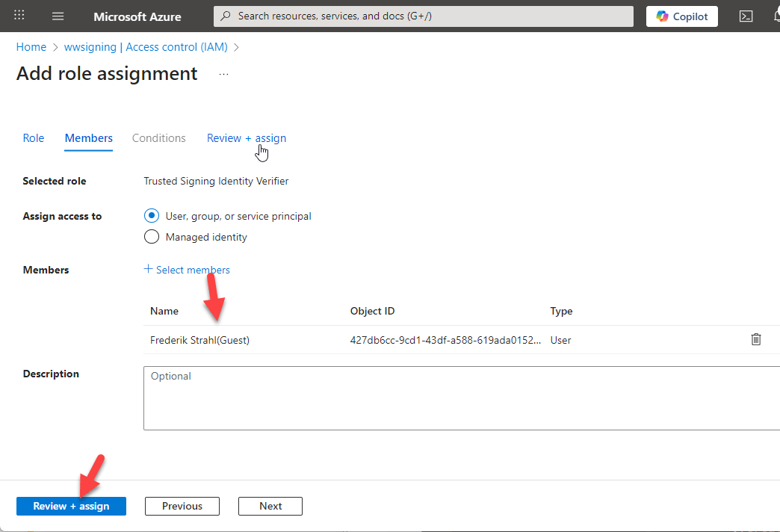This screenshot has width=780, height=532.
Task: Click Select members to add users
Action: coord(187,270)
